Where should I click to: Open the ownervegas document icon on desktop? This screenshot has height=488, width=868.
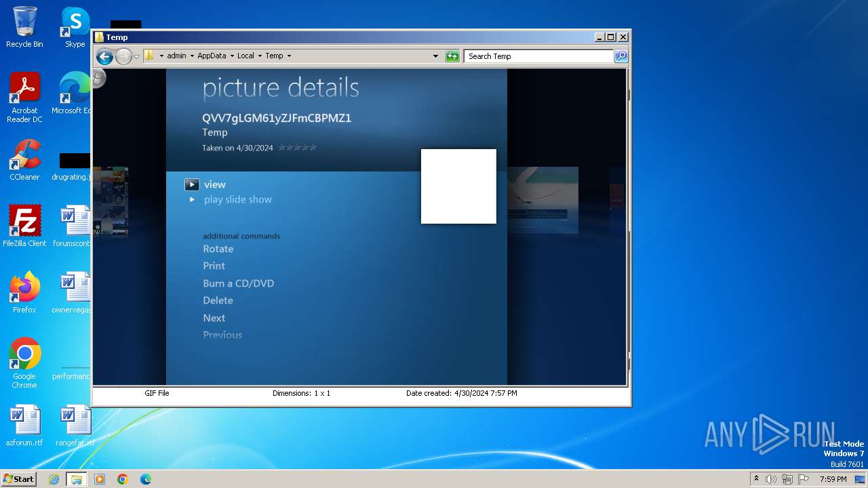coord(73,292)
